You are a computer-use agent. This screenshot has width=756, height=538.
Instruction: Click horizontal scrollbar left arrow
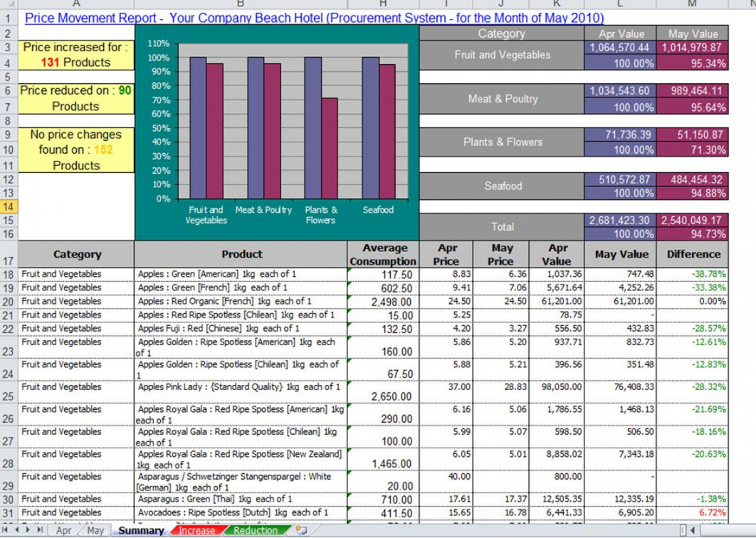click(693, 530)
